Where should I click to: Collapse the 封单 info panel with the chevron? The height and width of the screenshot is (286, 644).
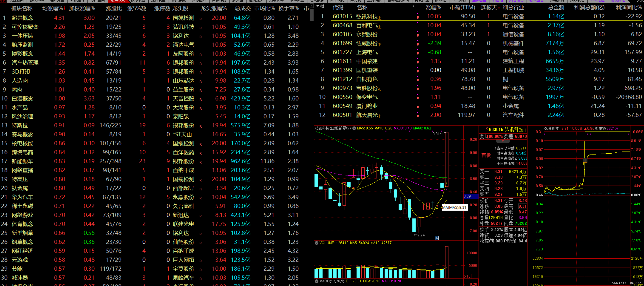point(503,141)
